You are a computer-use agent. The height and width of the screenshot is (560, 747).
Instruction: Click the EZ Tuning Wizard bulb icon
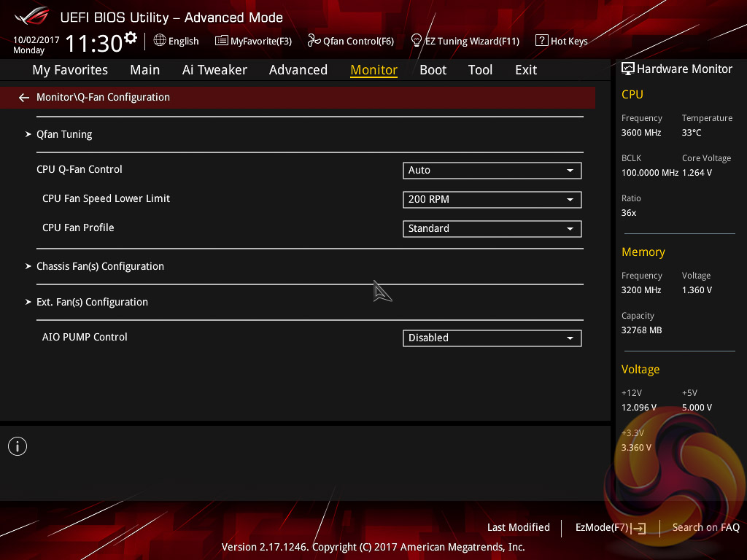[417, 41]
